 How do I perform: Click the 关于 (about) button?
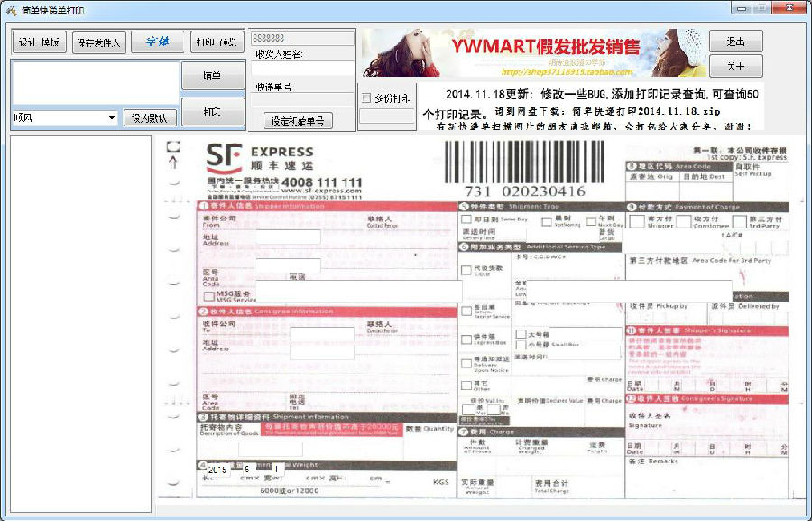[735, 66]
